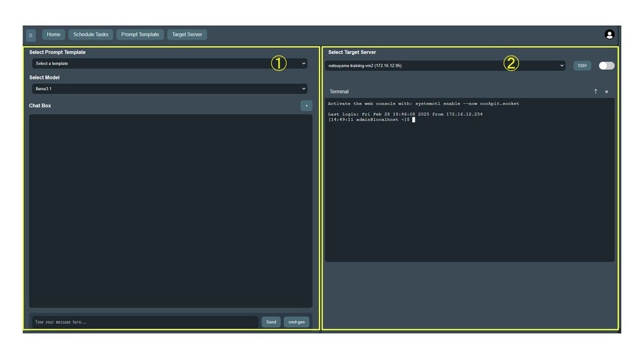Go to the Home tab
The height and width of the screenshot is (363, 644).
click(53, 35)
